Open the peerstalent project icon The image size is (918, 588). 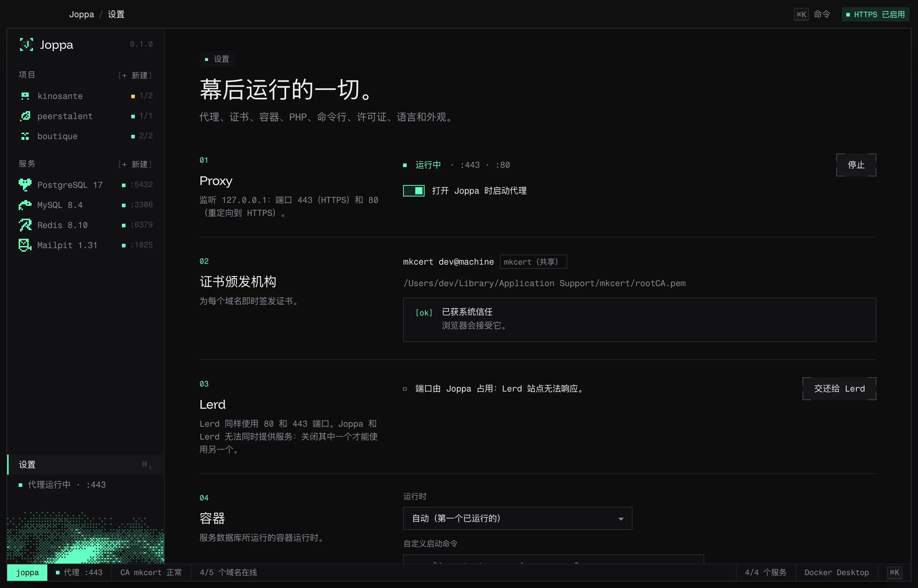coord(25,116)
